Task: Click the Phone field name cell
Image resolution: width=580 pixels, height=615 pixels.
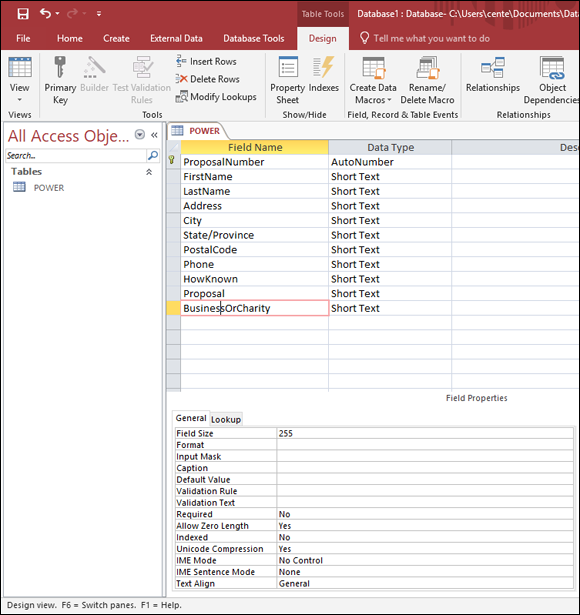Action: tap(255, 264)
